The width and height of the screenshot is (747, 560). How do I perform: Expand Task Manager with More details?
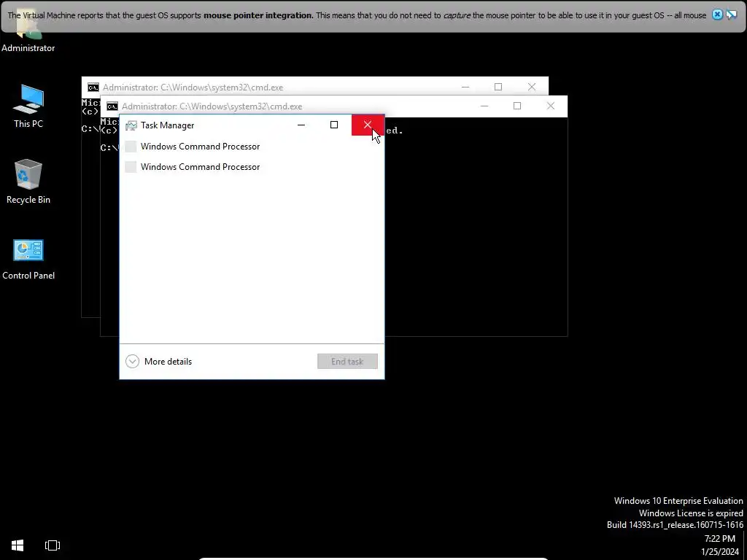(158, 362)
